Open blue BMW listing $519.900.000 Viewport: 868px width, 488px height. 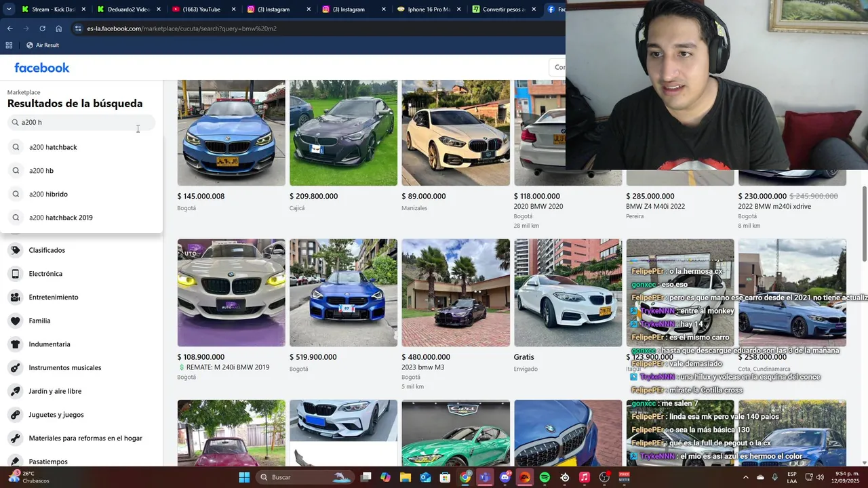[x=343, y=293]
